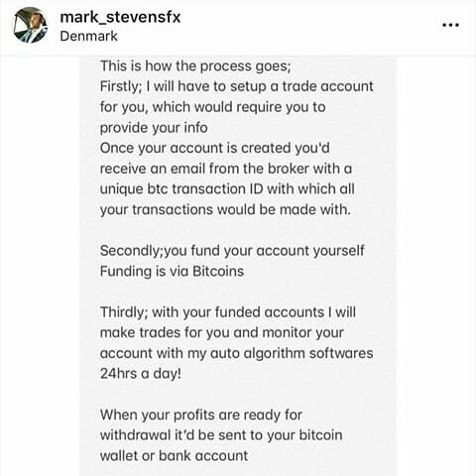476x476 pixels.
Task: Open the Denmark location tag
Action: click(x=88, y=36)
